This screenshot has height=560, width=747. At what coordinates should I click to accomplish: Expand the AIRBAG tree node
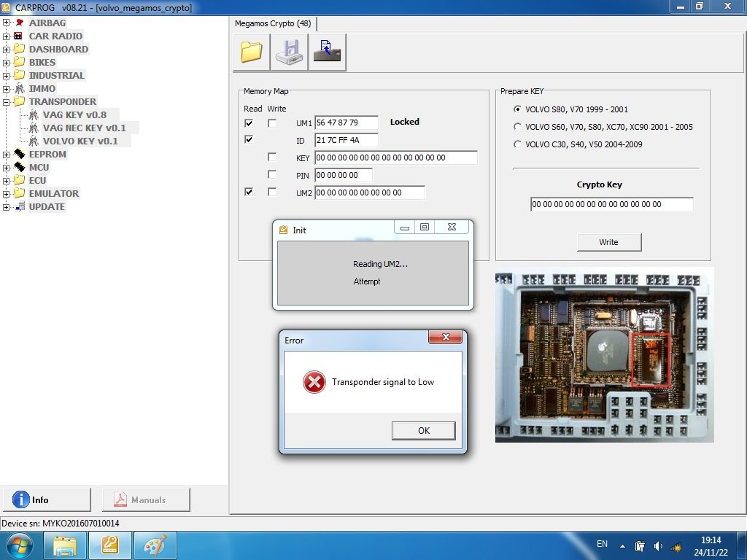tap(6, 23)
